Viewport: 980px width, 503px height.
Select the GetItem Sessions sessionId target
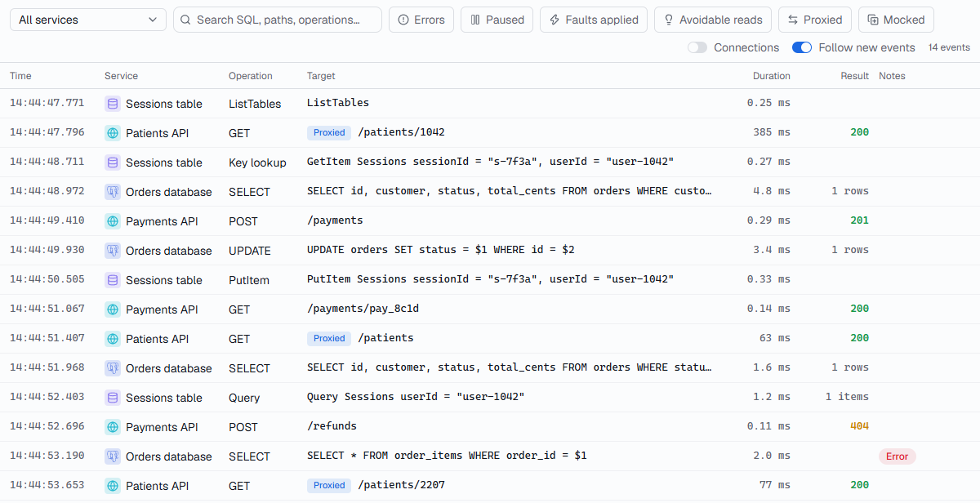pyautogui.click(x=490, y=162)
